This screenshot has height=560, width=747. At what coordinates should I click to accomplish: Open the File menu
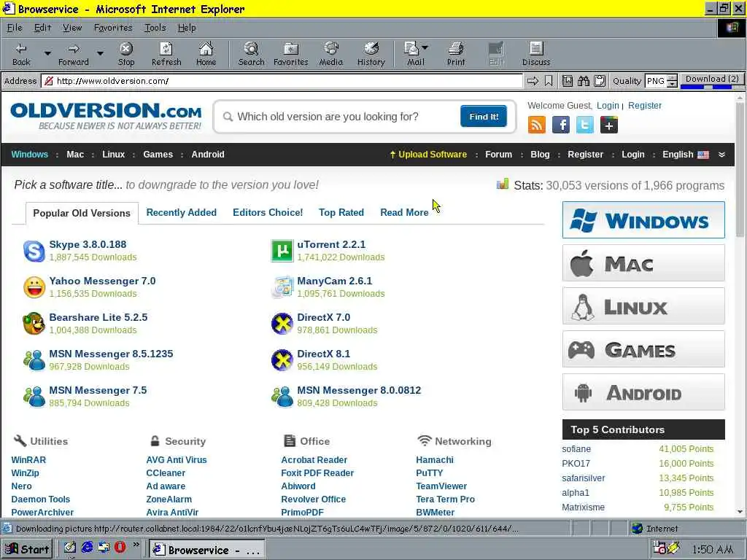point(15,28)
